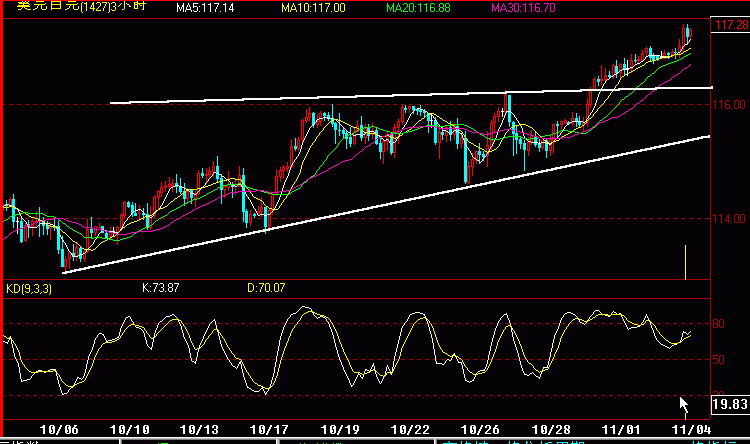The width and height of the screenshot is (750, 444).
Task: Click the 50 level on KD axis
Action: point(718,360)
